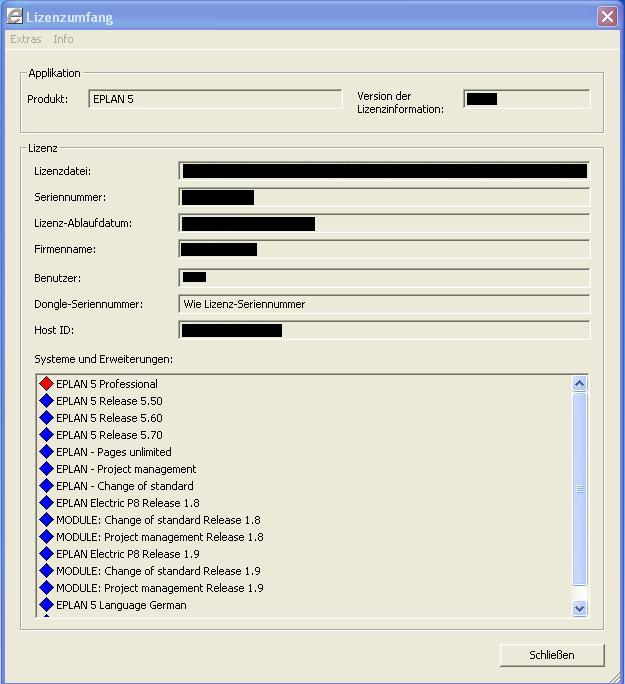Select 'EPLAN Electric P8 Release 1.8' entry
This screenshot has width=625, height=684.
tap(128, 503)
